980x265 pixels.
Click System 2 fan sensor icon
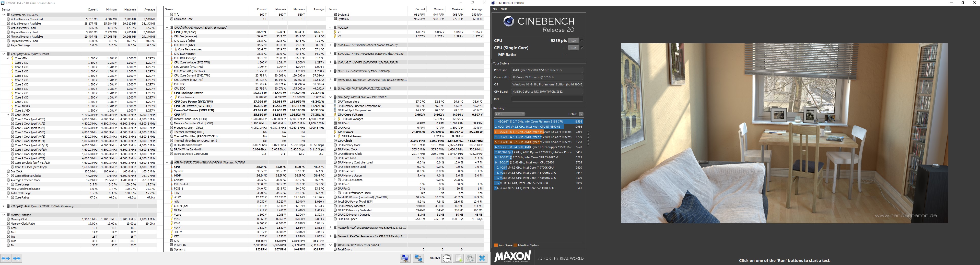click(335, 15)
